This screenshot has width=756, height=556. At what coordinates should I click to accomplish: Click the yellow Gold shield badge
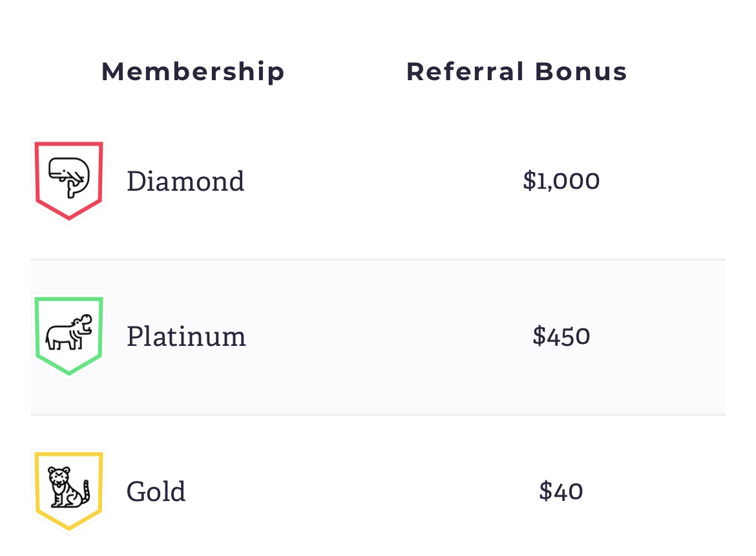(69, 491)
